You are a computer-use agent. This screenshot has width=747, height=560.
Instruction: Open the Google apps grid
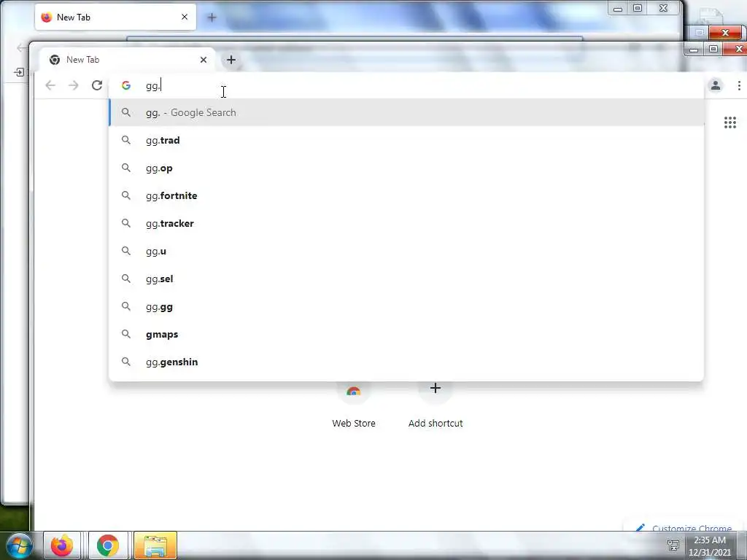729,122
